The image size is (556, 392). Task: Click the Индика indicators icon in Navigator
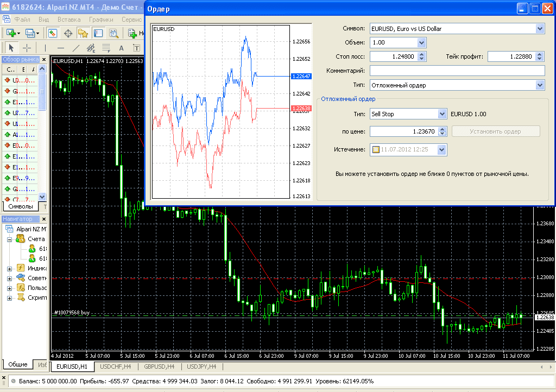click(21, 268)
